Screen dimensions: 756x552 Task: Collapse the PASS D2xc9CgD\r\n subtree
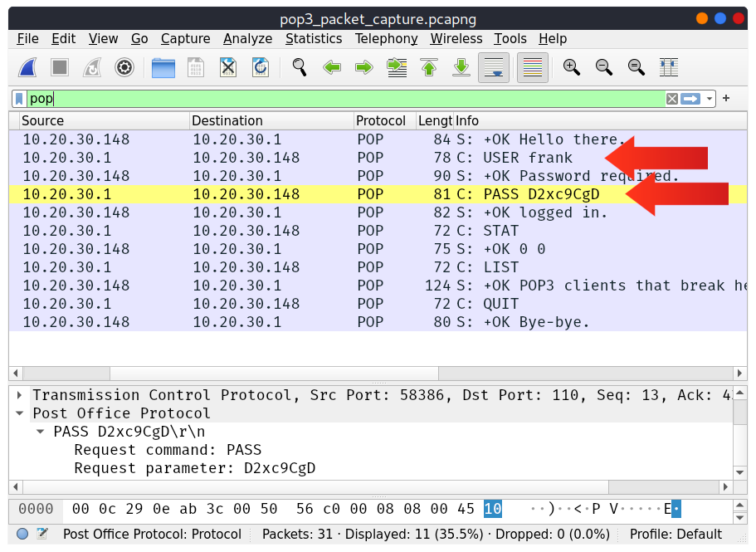tap(41, 432)
